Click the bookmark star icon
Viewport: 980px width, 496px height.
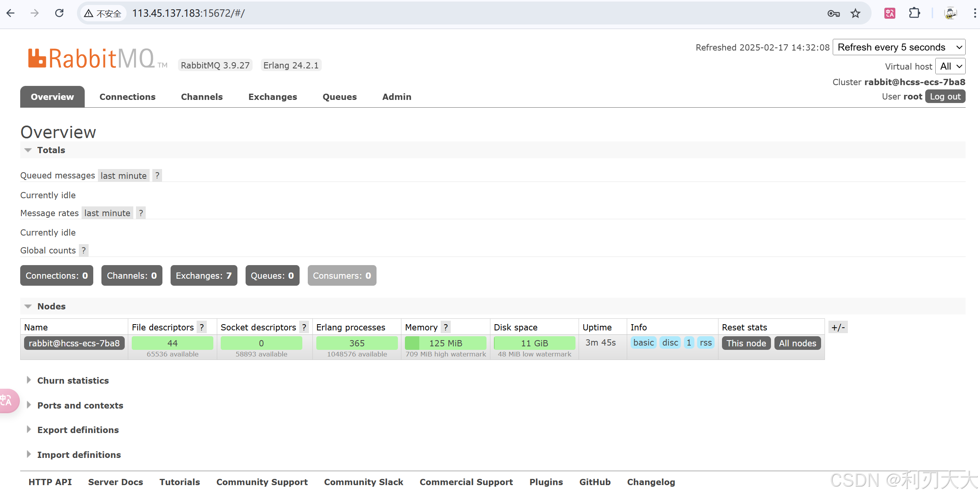(x=855, y=14)
